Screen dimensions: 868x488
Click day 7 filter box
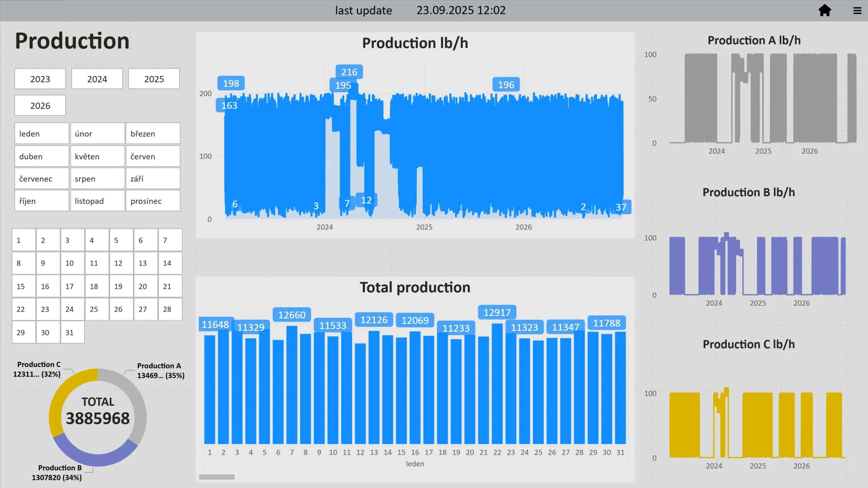pos(170,240)
